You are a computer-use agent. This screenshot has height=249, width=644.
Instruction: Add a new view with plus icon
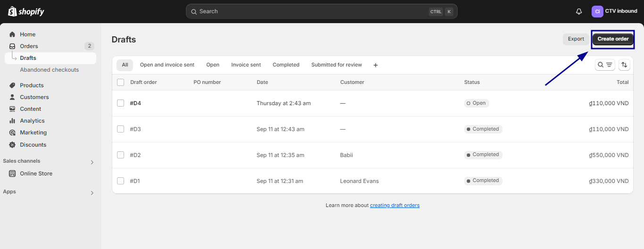pyautogui.click(x=376, y=65)
